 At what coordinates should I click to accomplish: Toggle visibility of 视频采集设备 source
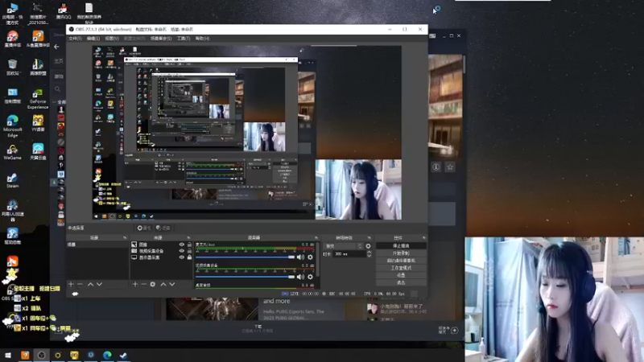point(182,251)
